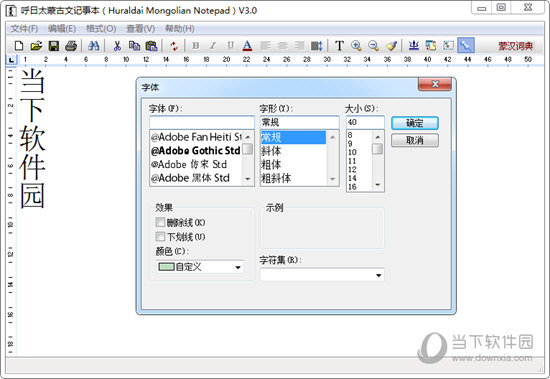
Task: Select font size 16 in the list
Action: 353,187
